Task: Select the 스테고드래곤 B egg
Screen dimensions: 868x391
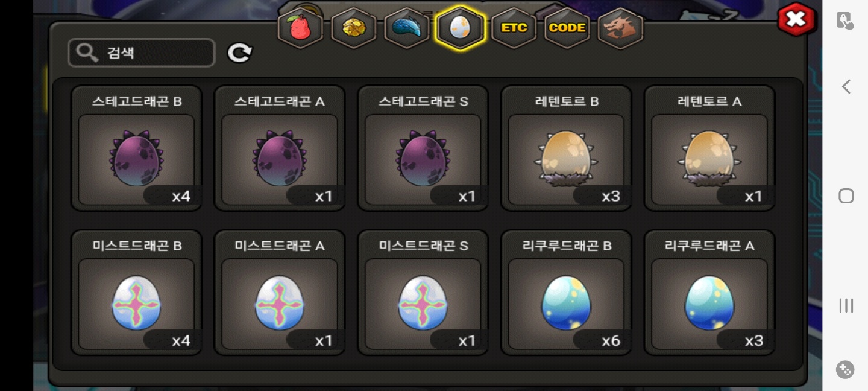Action: point(136,148)
